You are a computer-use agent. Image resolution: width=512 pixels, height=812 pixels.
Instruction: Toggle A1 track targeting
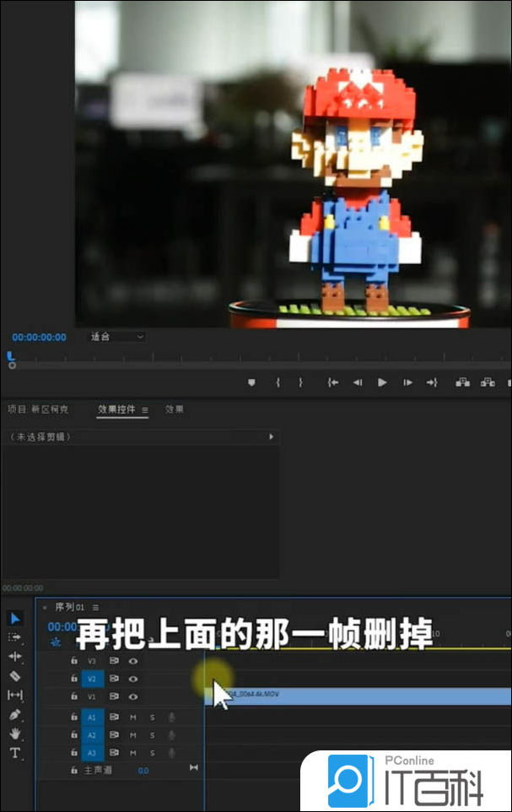(x=93, y=717)
